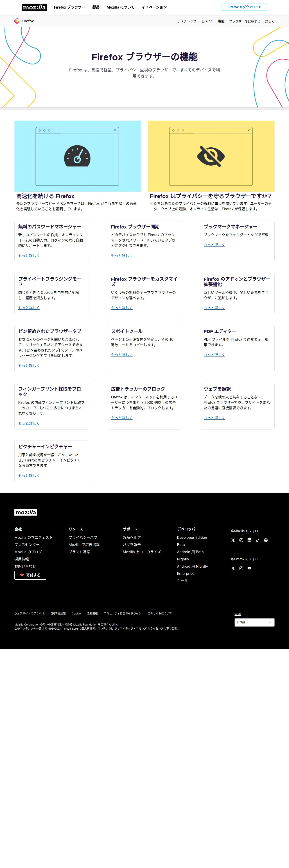
Task: Open the 製品 header menu
Action: [96, 7]
